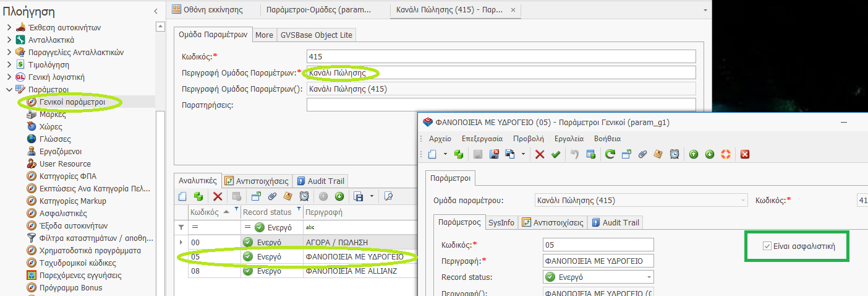Viewport: 868px width, 296px height.
Task: Switch to the GVSBase Object Lite tab
Action: [317, 35]
